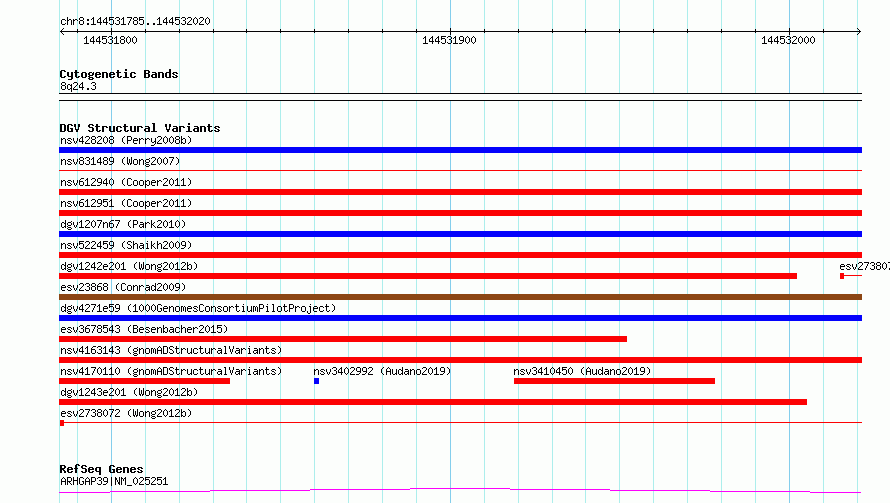Click the RefSeq Genes track title
The image size is (890, 503).
point(101,470)
